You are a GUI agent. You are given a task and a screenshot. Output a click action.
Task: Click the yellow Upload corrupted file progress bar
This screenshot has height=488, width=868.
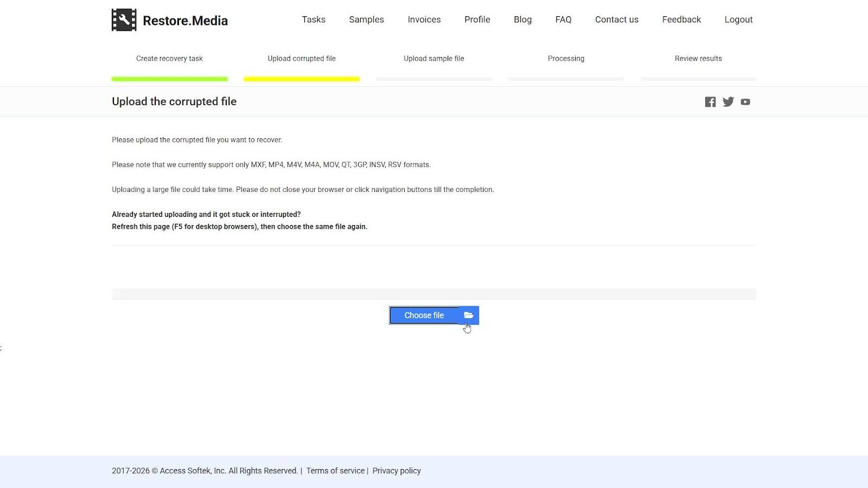302,79
